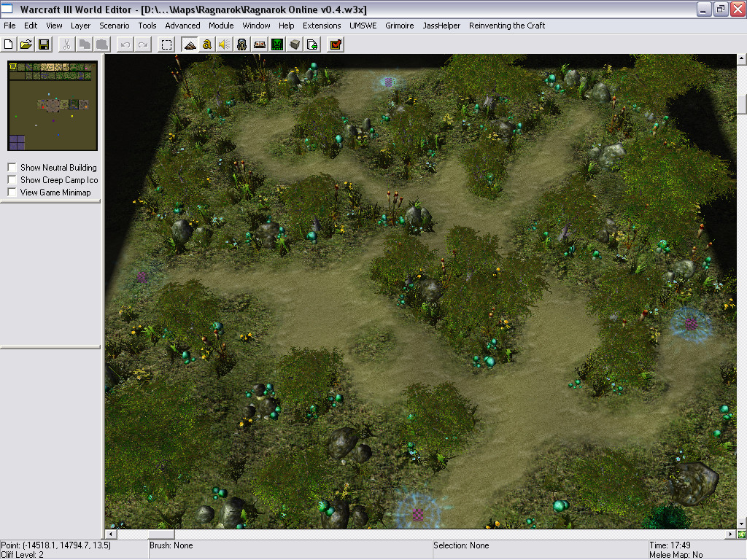Image resolution: width=747 pixels, height=560 pixels.
Task: Activate the Selection Brush dashed square icon
Action: (166, 44)
